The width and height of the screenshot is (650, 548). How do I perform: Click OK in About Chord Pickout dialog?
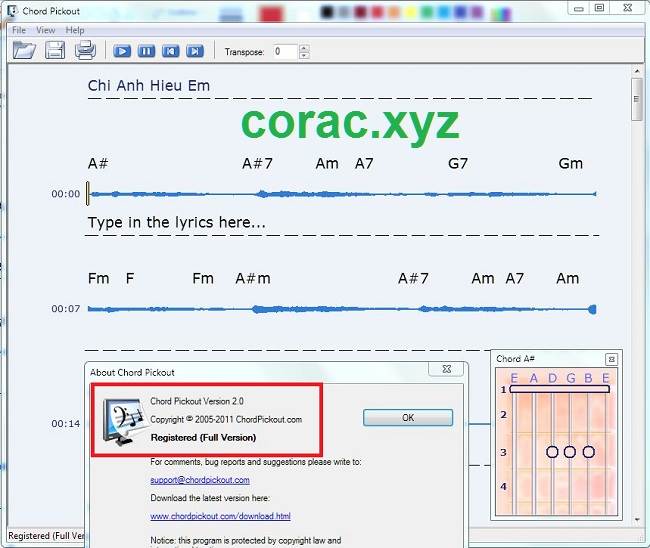coord(408,418)
